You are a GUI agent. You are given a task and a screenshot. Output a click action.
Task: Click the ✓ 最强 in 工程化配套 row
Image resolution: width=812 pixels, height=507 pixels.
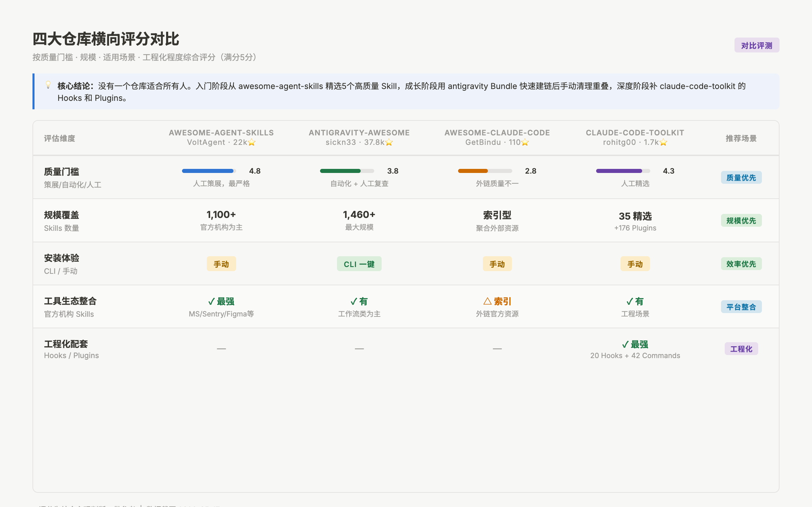pyautogui.click(x=635, y=344)
